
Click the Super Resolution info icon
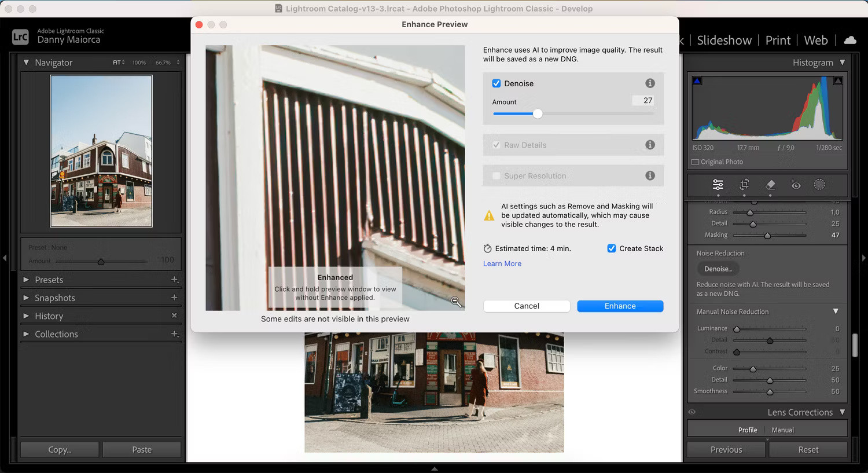(650, 175)
